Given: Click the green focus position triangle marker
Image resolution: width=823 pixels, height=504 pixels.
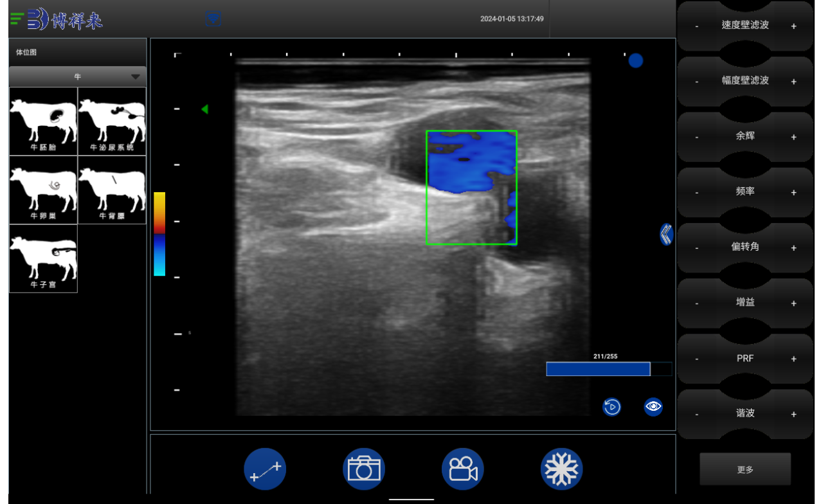Looking at the screenshot, I should (204, 109).
